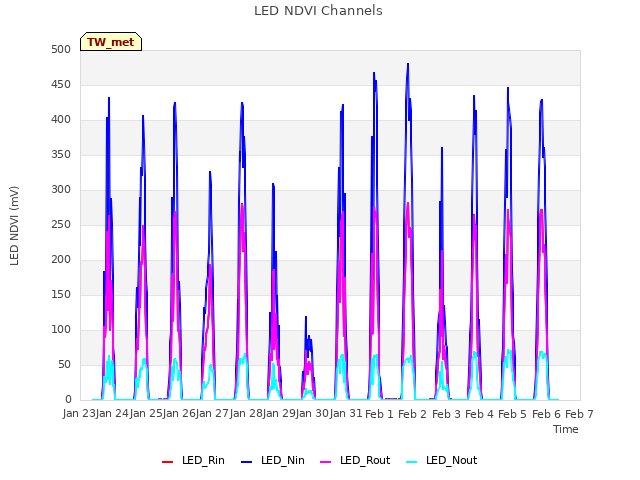Viewport: 640px width, 480px height.
Task: Click the Feb 3 x-axis tick label
Action: (446, 414)
